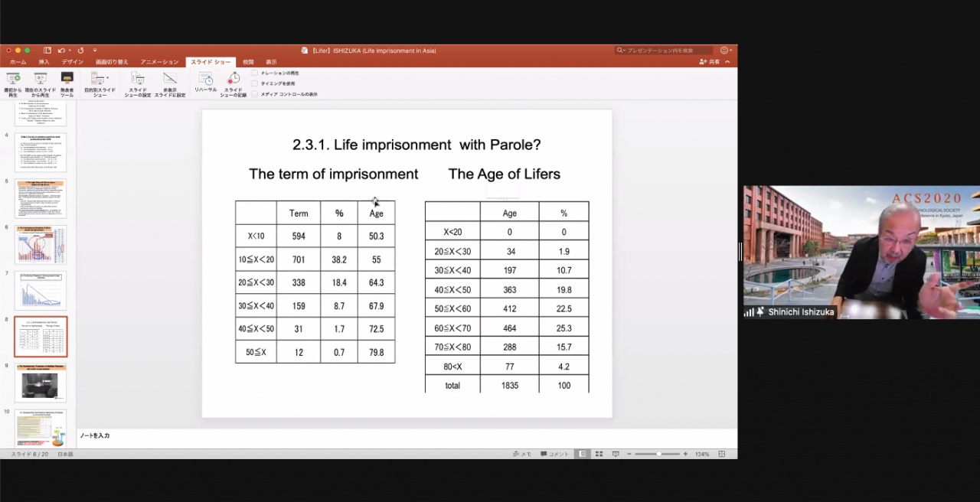Toggle the タイミングを使用 checkbox
Viewport: 980px width, 502px height.
tap(255, 83)
